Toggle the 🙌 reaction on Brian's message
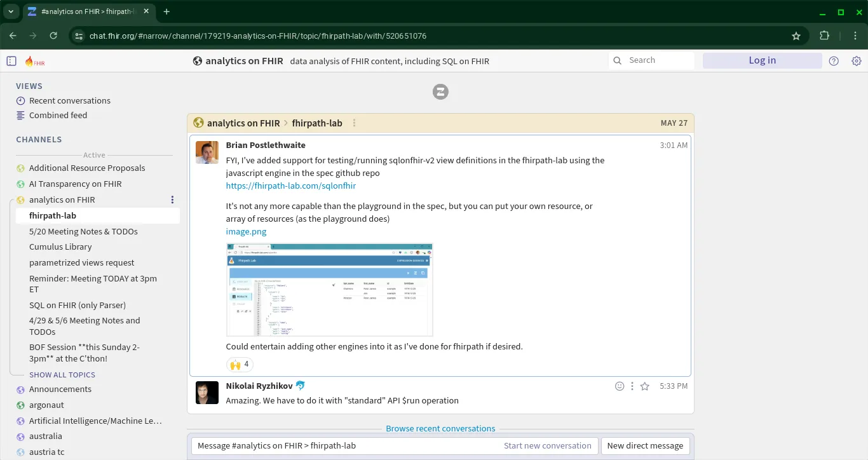The width and height of the screenshot is (868, 460). (239, 364)
